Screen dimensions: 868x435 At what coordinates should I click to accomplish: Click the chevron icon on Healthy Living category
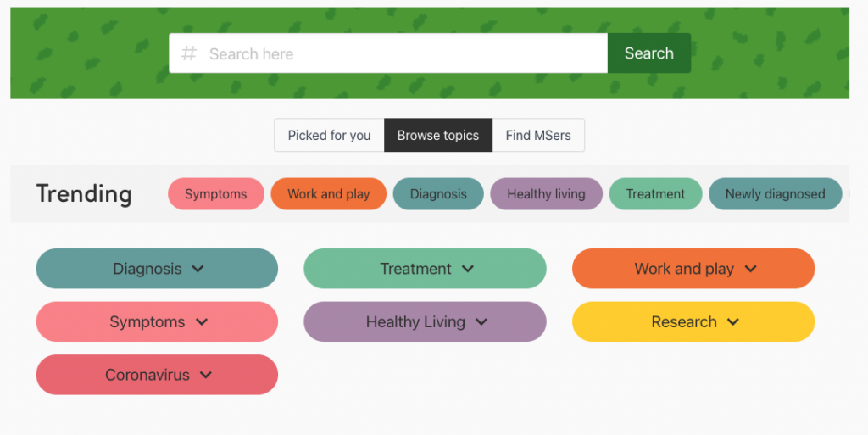[481, 322]
